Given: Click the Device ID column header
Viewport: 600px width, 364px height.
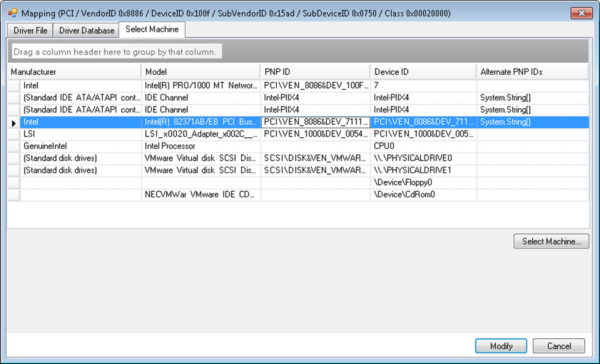Looking at the screenshot, I should pos(423,72).
